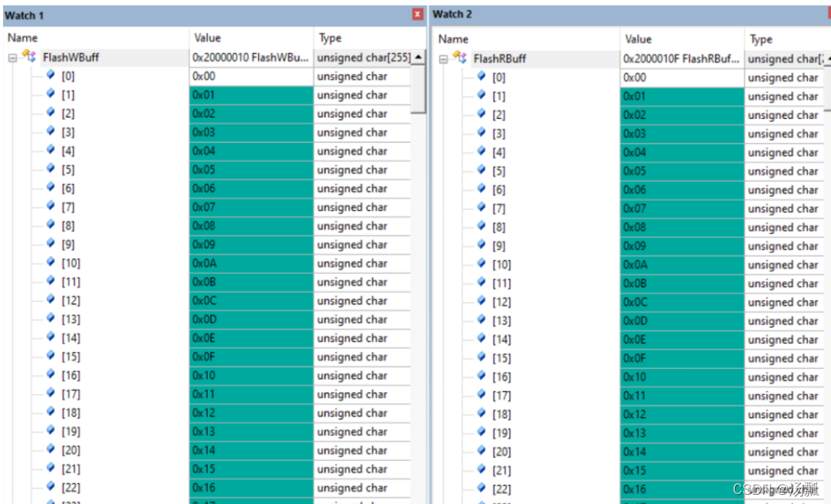Click the scroll-up arrow in Watch 1
This screenshot has width=831, height=504.
pos(418,57)
